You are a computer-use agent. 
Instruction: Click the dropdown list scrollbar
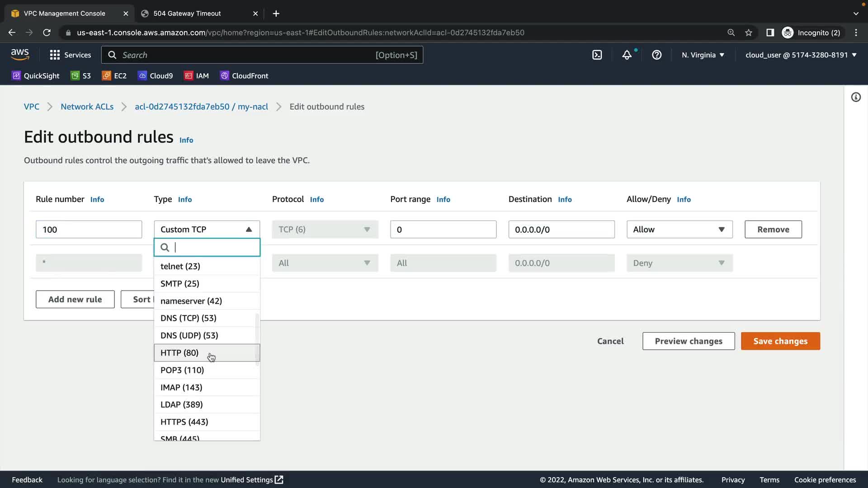(257, 339)
